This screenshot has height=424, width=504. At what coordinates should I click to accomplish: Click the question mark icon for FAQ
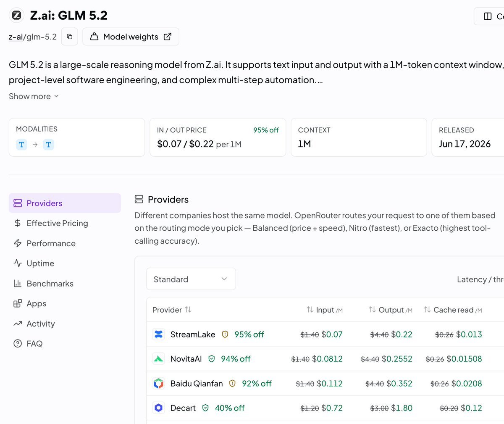(x=18, y=344)
